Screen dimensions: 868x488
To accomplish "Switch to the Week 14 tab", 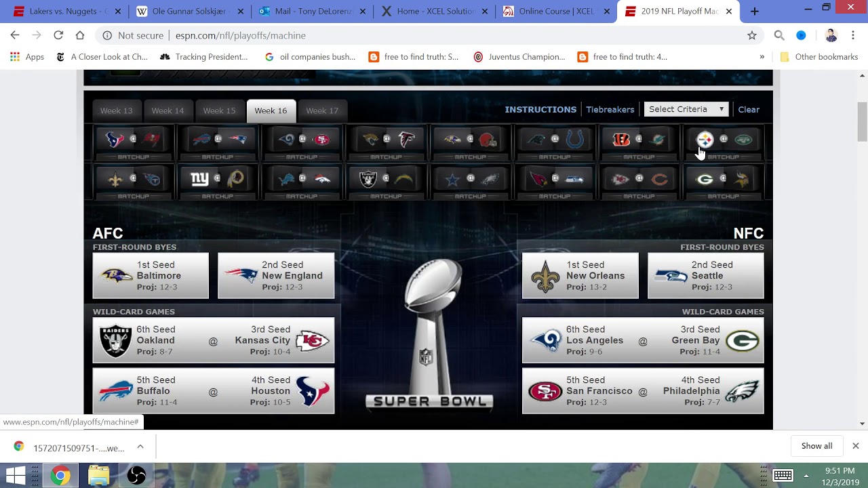I will pos(167,110).
